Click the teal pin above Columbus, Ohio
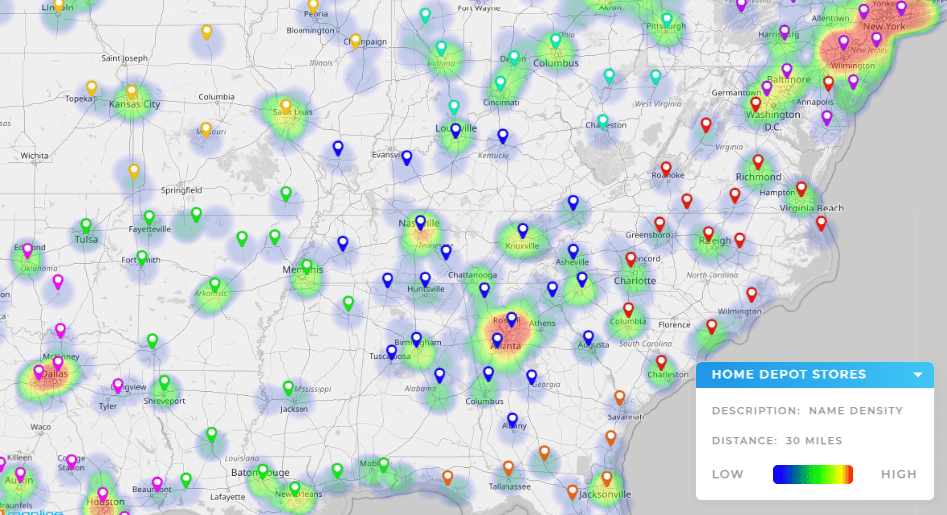The width and height of the screenshot is (947, 515). point(555,41)
